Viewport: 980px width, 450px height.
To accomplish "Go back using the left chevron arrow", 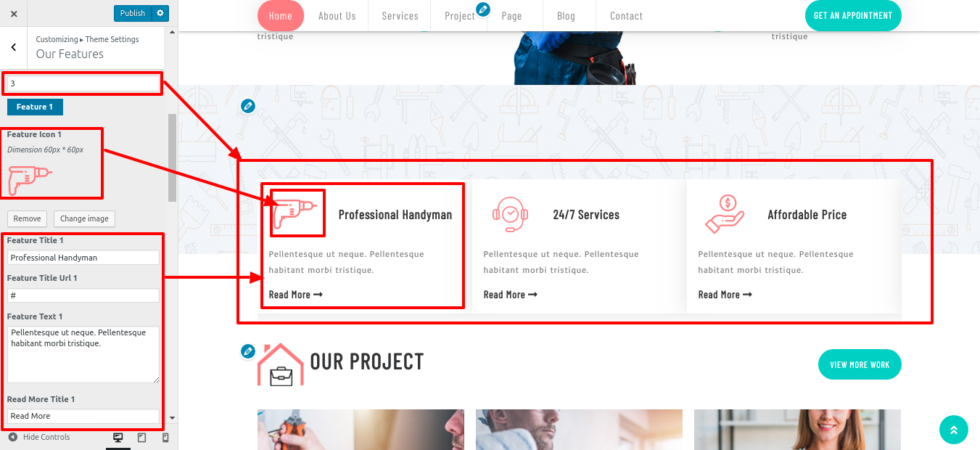I will click(14, 47).
